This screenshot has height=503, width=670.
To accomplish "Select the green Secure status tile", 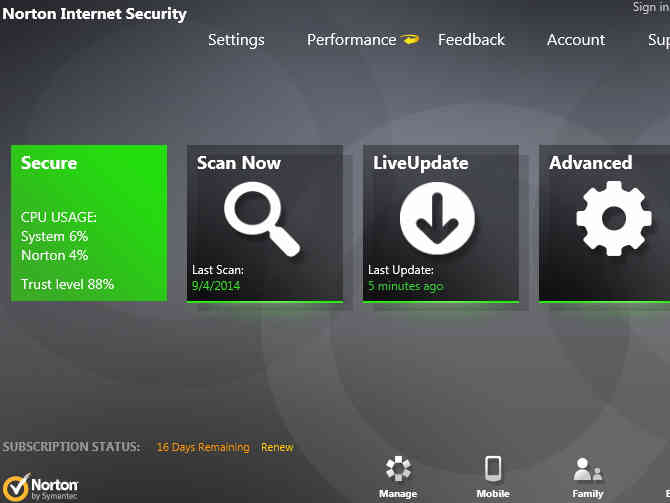I will pyautogui.click(x=89, y=222).
